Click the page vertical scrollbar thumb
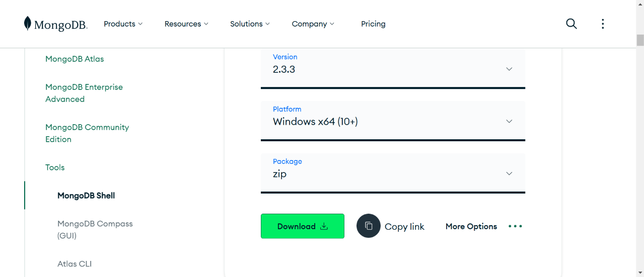 pos(640,40)
